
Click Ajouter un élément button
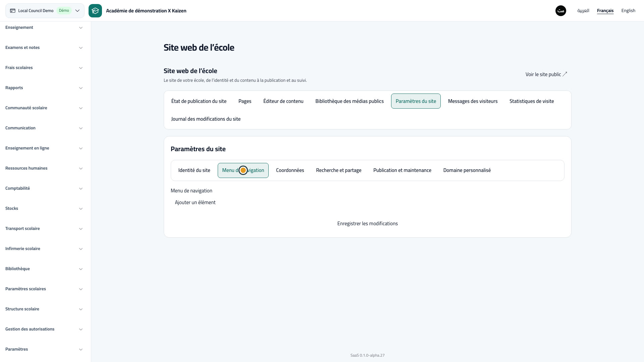[195, 202]
